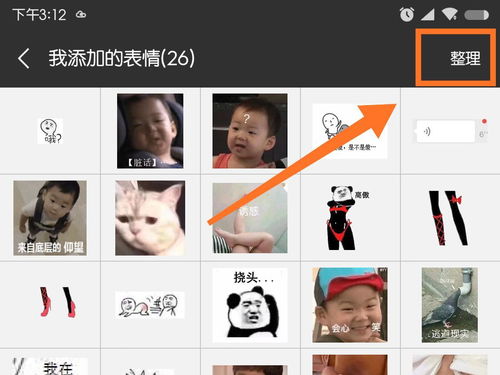Tap the Wi-Fi status icon
The height and width of the screenshot is (375, 500).
coord(449,15)
